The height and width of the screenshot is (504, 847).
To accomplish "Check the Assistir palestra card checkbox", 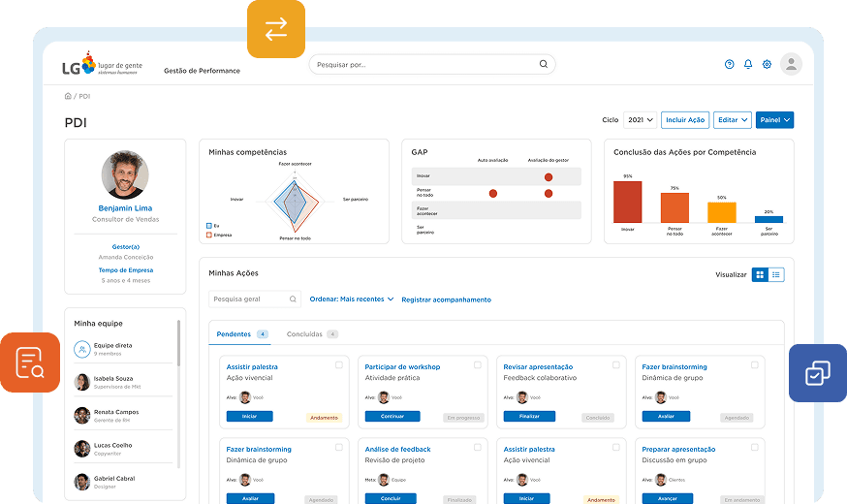I will (339, 365).
